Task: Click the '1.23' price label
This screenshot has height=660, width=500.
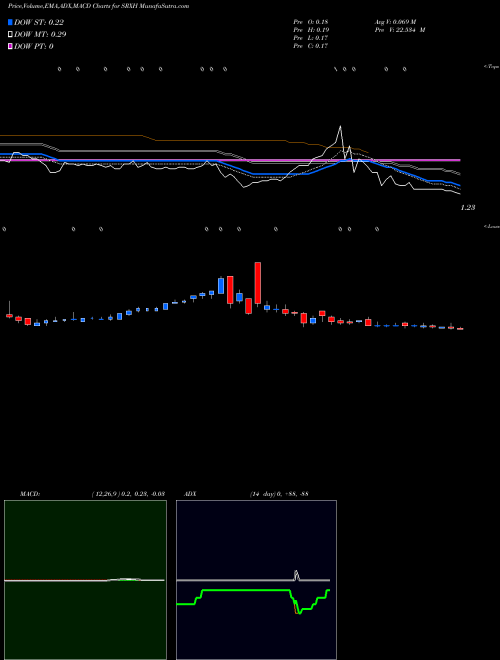Action: point(468,207)
